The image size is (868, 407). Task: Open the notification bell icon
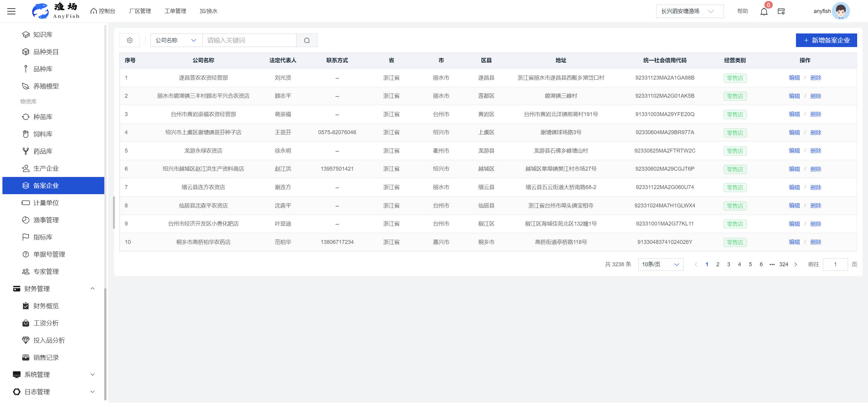pyautogui.click(x=763, y=11)
